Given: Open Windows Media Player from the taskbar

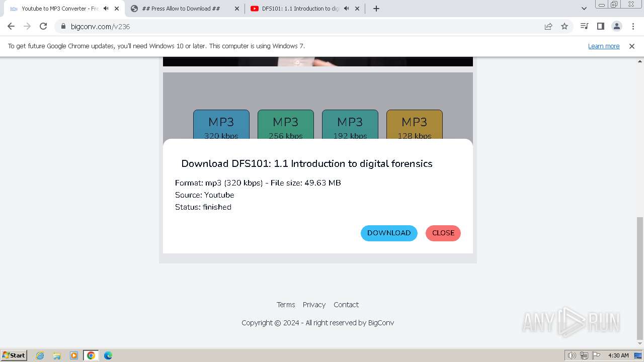Looking at the screenshot, I should pyautogui.click(x=74, y=355).
